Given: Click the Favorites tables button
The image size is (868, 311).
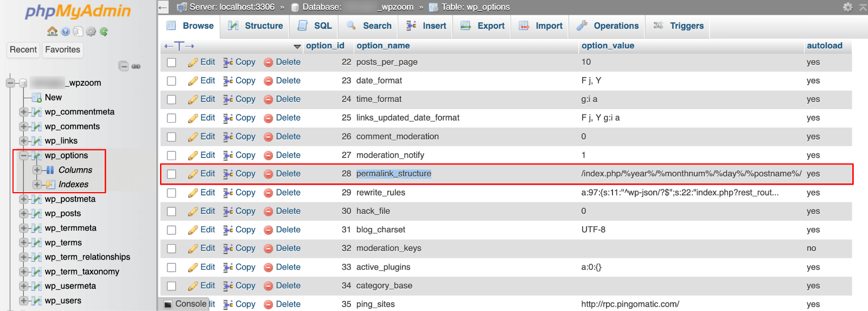Looking at the screenshot, I should tap(62, 49).
